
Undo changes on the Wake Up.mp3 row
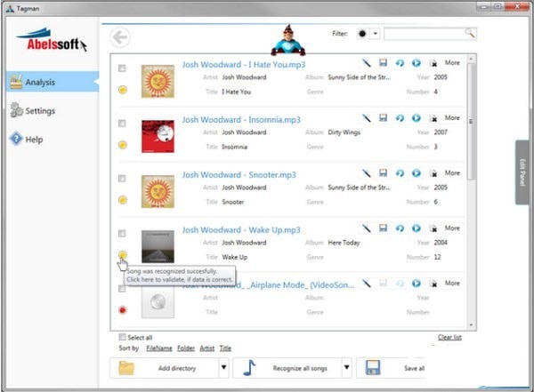tap(400, 228)
